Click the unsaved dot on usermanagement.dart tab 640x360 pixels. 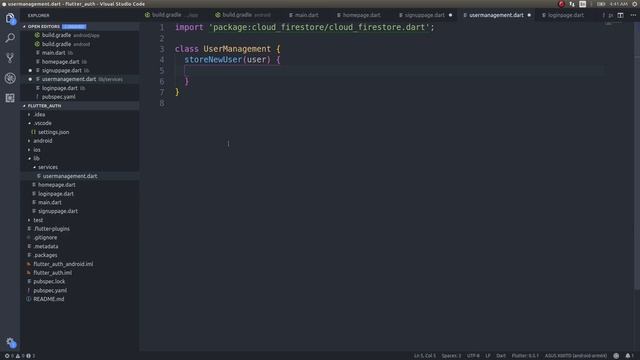(x=529, y=15)
